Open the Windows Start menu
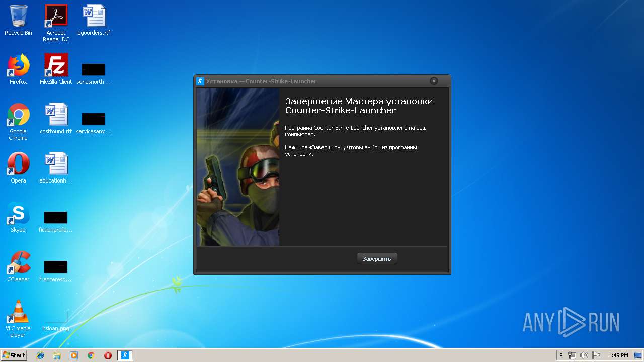Screen dimensions: 644x362 tap(14, 355)
